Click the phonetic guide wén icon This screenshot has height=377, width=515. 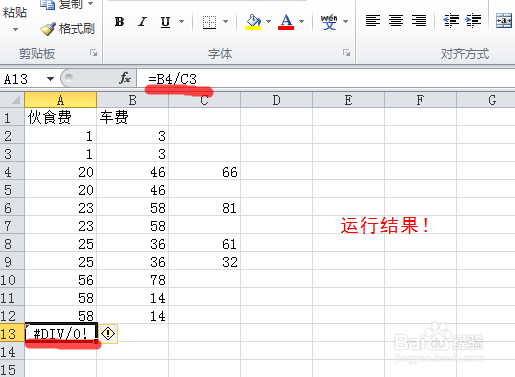[x=329, y=22]
